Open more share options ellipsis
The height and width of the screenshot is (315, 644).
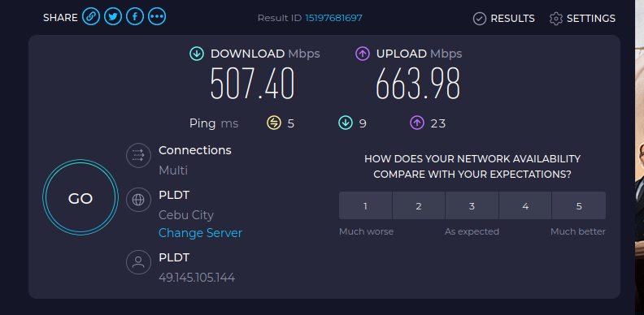(x=157, y=17)
